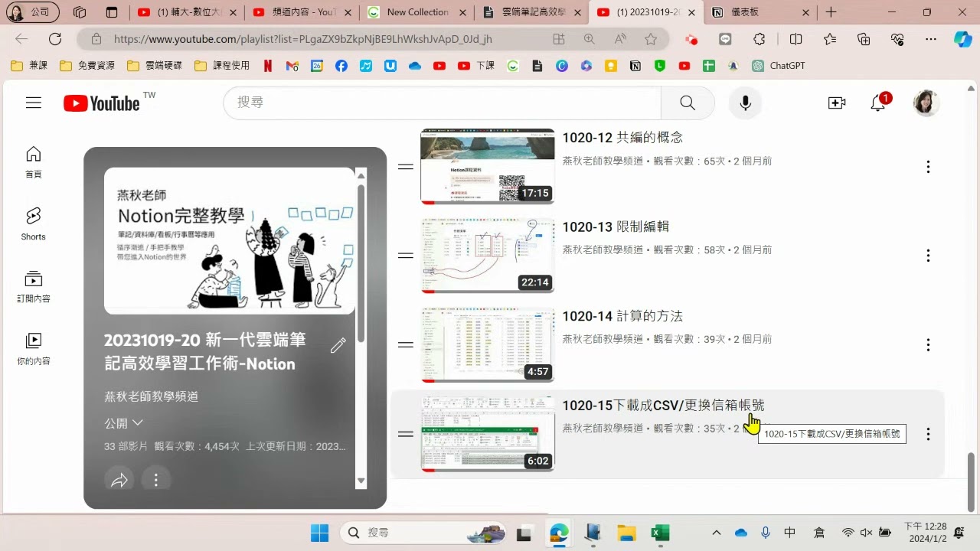Image resolution: width=980 pixels, height=551 pixels.
Task: Reload the page in browser
Action: (55, 39)
